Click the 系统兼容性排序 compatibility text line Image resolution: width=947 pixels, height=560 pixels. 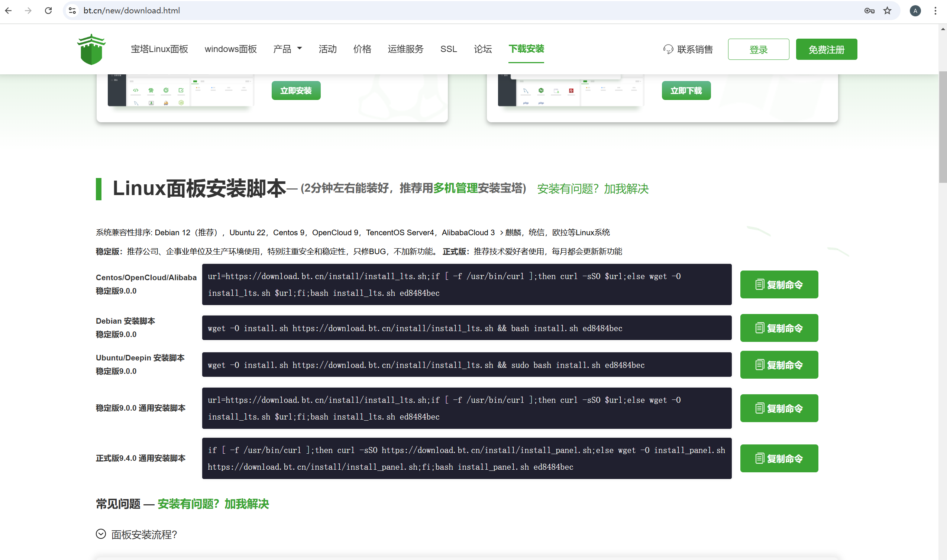click(x=353, y=233)
